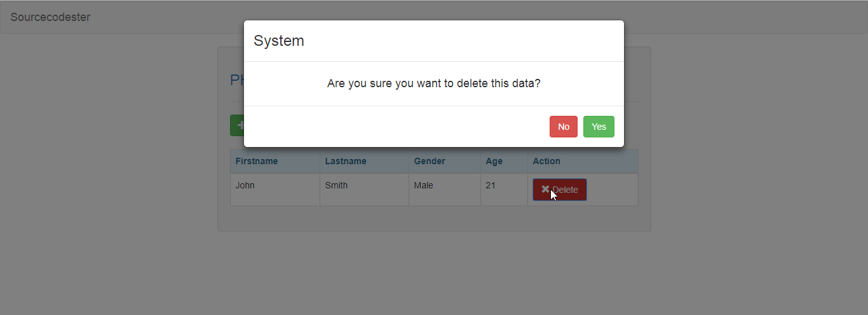Click the Action column header
868x315 pixels.
(x=546, y=162)
